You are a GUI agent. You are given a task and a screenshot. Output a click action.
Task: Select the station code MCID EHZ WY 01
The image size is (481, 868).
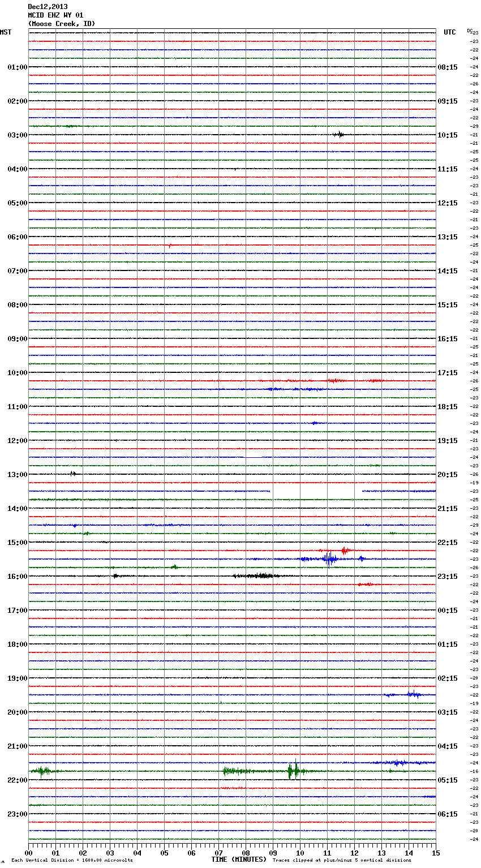(55, 15)
